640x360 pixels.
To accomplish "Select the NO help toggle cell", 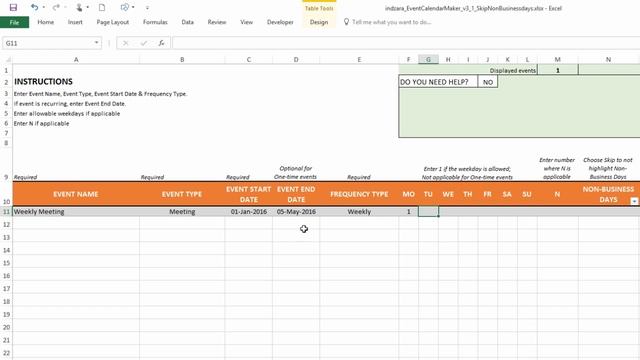I will tap(488, 82).
